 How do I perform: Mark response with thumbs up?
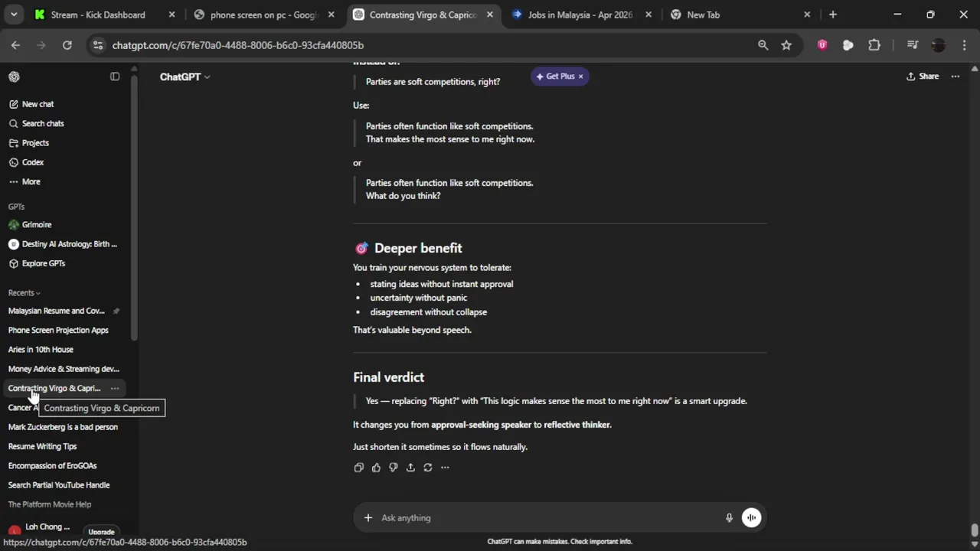(x=376, y=468)
